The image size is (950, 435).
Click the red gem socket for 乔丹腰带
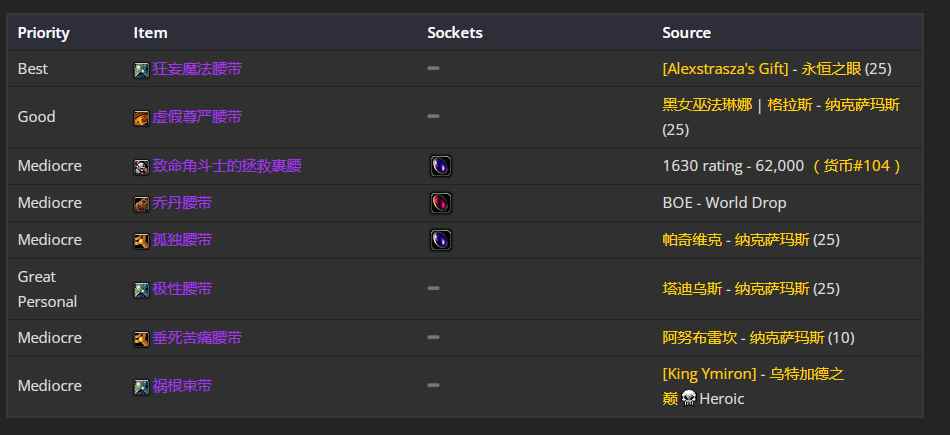[x=440, y=204]
